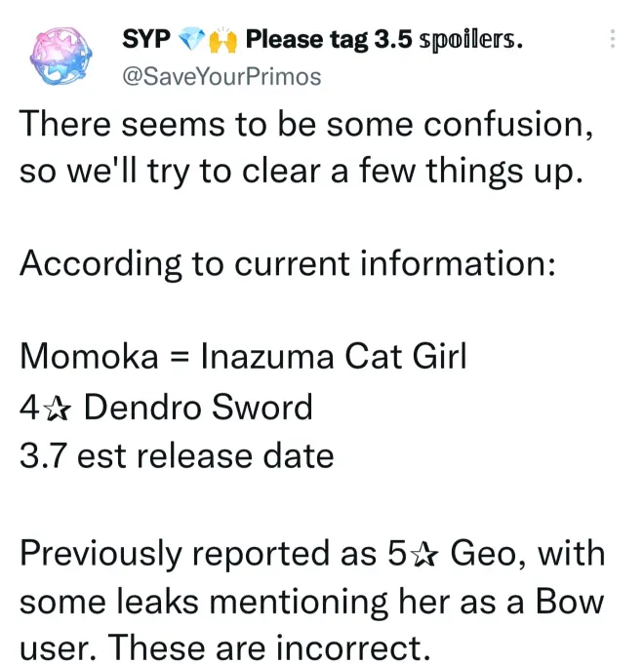Click the 'Please tag 3.5 spoilers.' name text
644x665 pixels.
pos(384,40)
